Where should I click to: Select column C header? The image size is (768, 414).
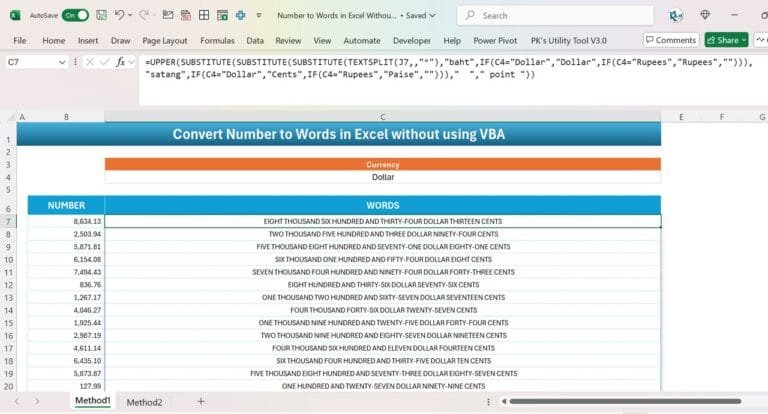pyautogui.click(x=382, y=117)
